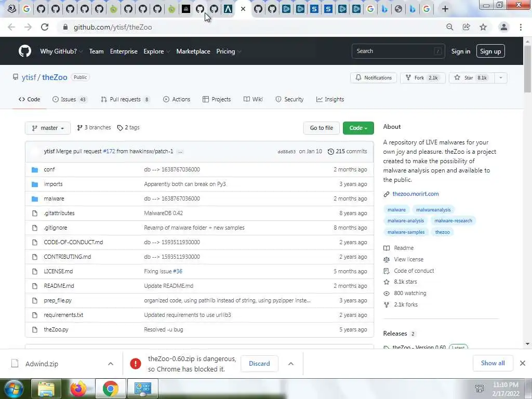Expand the Pricing menu
The width and height of the screenshot is (532, 399).
coord(229,51)
